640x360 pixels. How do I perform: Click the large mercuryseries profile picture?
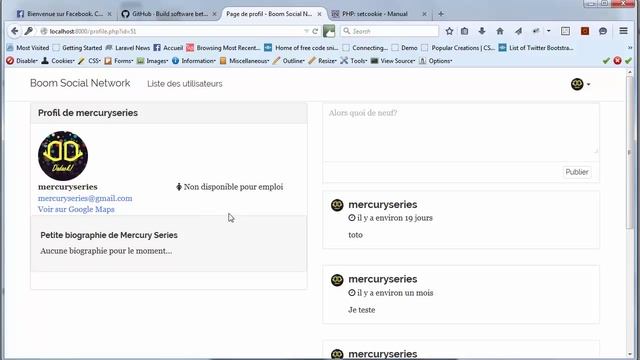(x=63, y=156)
